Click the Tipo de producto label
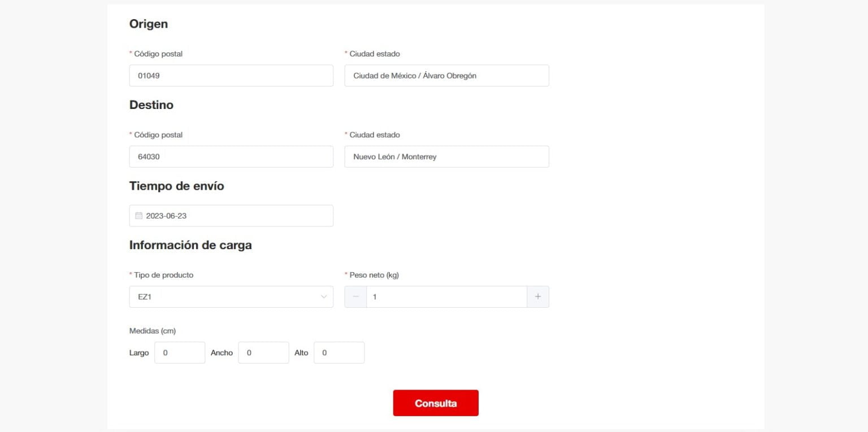Image resolution: width=868 pixels, height=432 pixels. coord(163,275)
